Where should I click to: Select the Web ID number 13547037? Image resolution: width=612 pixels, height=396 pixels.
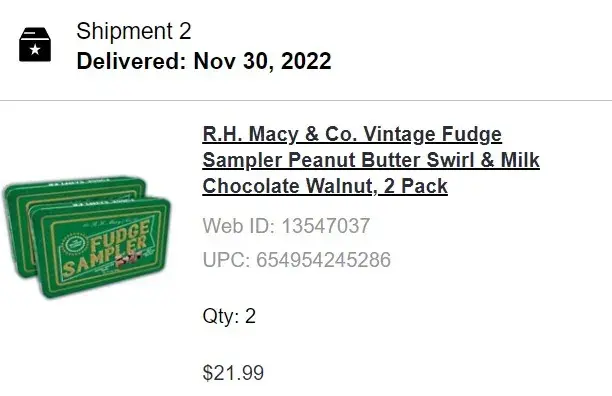(x=326, y=226)
